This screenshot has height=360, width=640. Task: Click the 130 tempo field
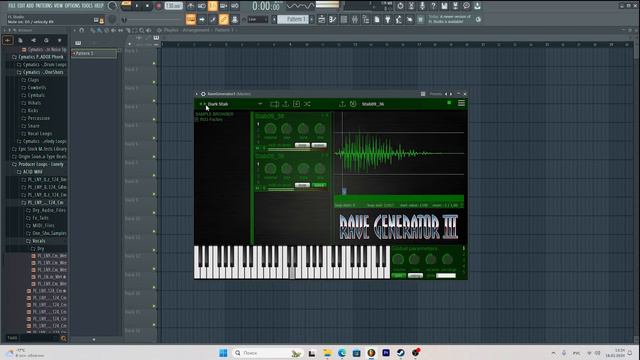[x=173, y=6]
